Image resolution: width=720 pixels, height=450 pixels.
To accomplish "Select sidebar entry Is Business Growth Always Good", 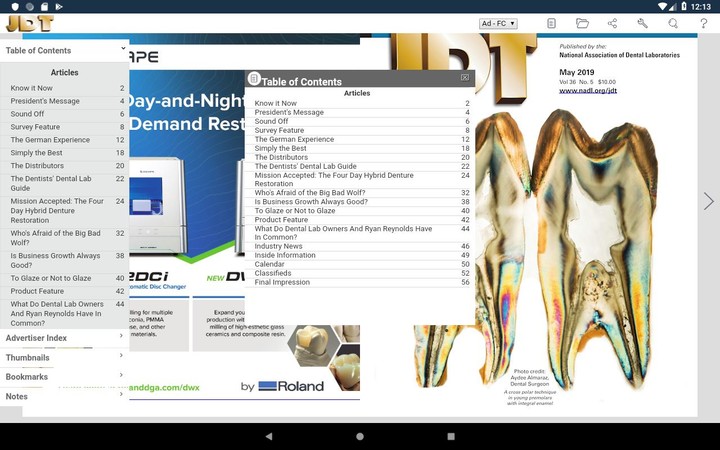I will point(67,260).
